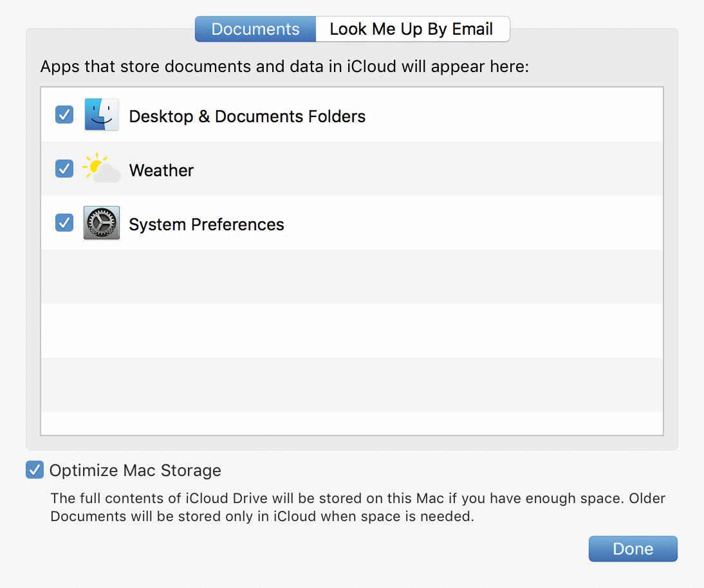
Task: Select the Desktop & Documents Folders row label
Action: point(247,116)
